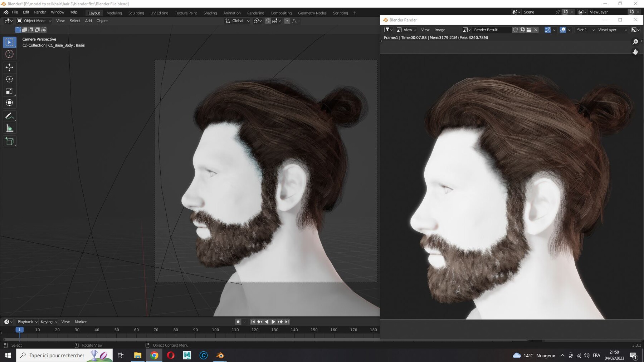Open Chrome from the Windows taskbar
Screen dimensions: 644x362
[x=154, y=356]
